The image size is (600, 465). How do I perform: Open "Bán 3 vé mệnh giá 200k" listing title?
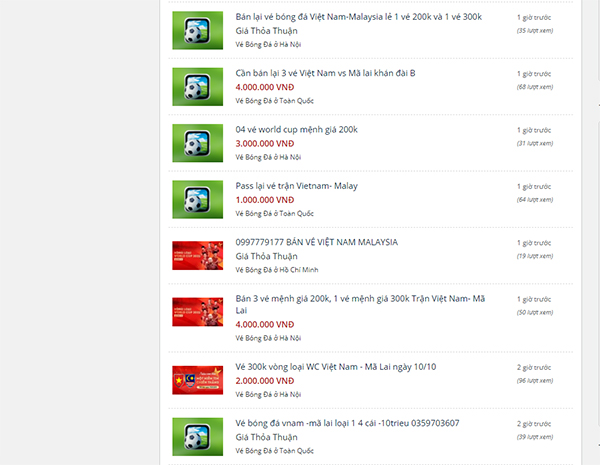tap(358, 299)
